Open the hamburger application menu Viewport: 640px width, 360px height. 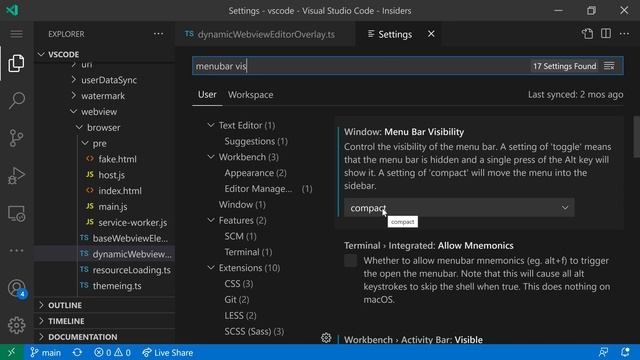click(16, 34)
